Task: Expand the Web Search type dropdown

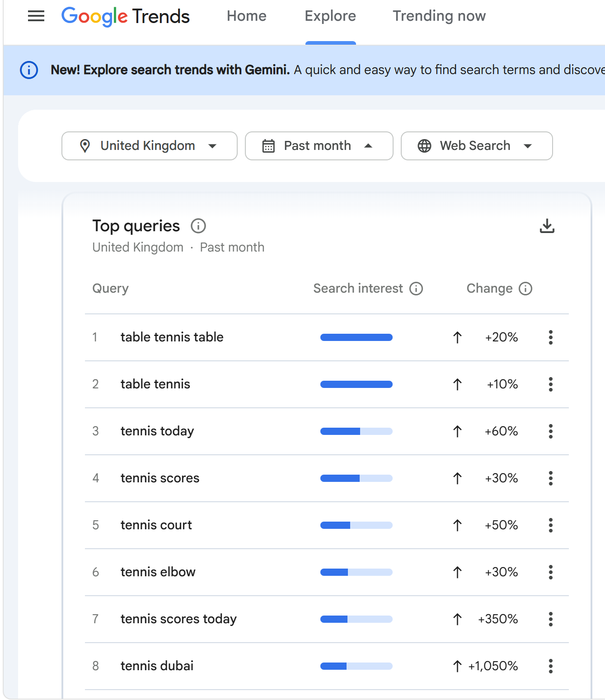Action: (x=476, y=146)
